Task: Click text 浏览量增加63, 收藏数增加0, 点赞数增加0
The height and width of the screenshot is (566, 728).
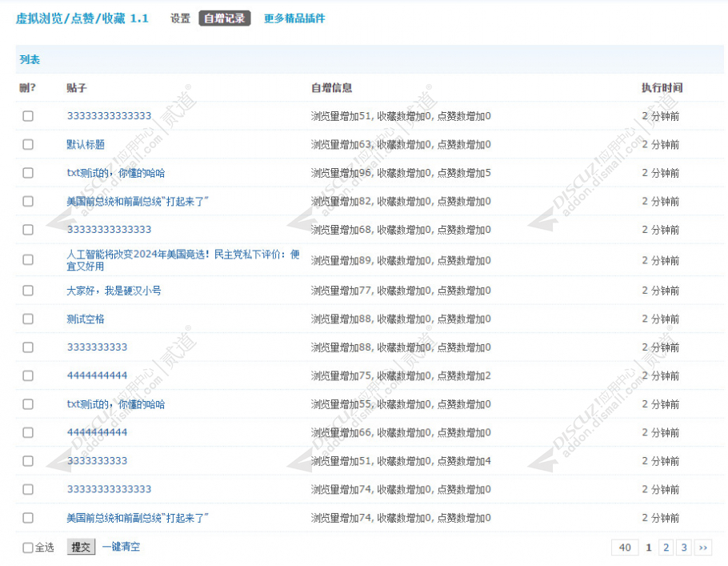Action: tap(401, 145)
